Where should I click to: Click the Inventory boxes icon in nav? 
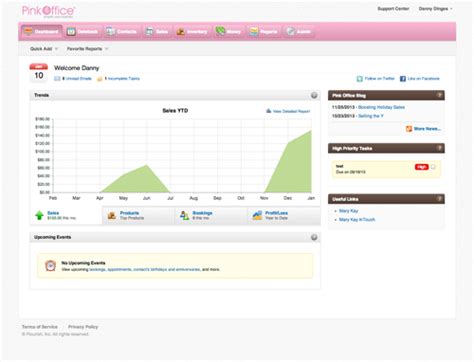pos(181,32)
